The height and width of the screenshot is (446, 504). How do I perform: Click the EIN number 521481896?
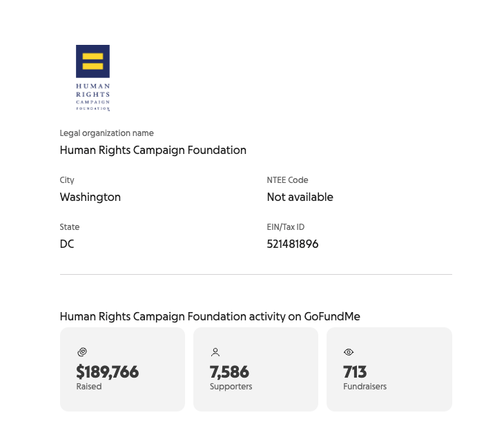(292, 244)
